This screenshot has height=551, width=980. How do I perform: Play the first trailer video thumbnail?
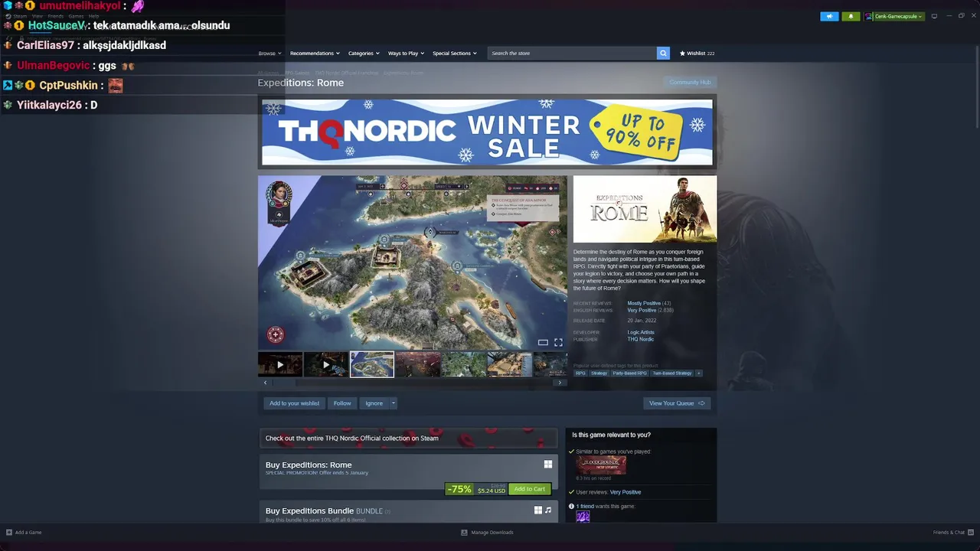pyautogui.click(x=280, y=364)
